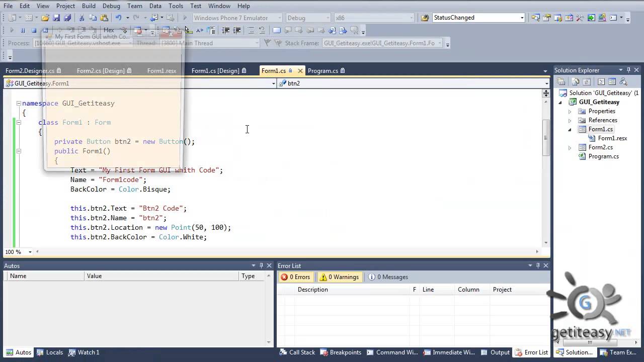
Task: Expand the Form2.cs tree node
Action: point(570,147)
